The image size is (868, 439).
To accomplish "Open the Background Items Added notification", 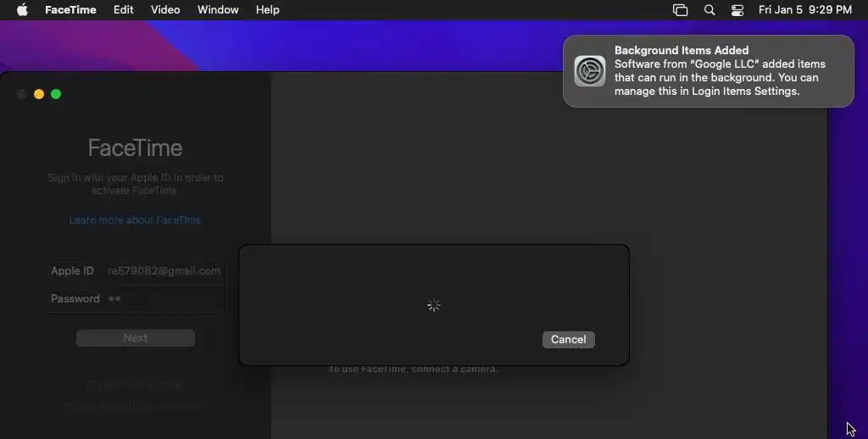I will point(708,71).
